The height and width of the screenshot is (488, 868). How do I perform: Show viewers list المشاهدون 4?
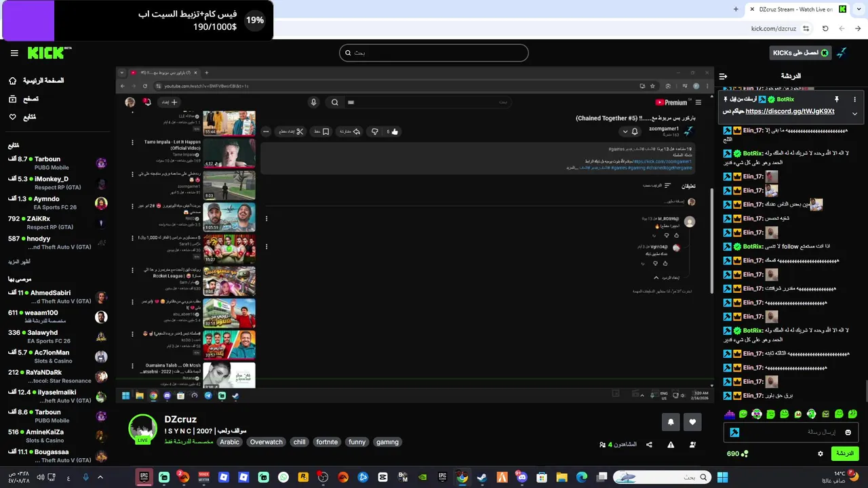618,445
